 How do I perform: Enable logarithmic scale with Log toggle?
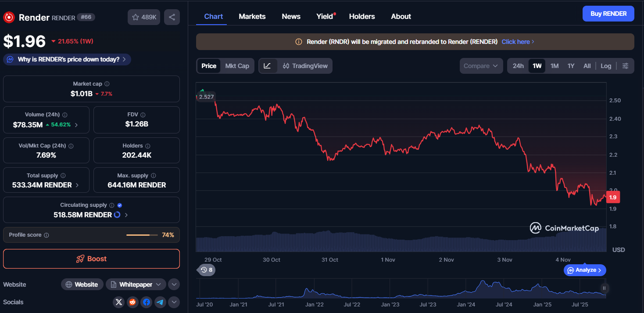click(606, 65)
